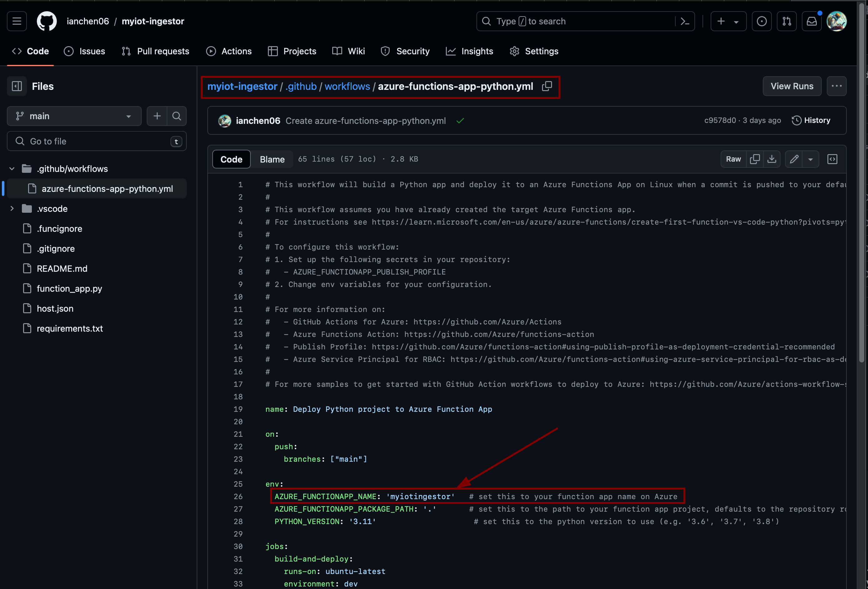Open the Actions tab
The height and width of the screenshot is (589, 868).
229,51
